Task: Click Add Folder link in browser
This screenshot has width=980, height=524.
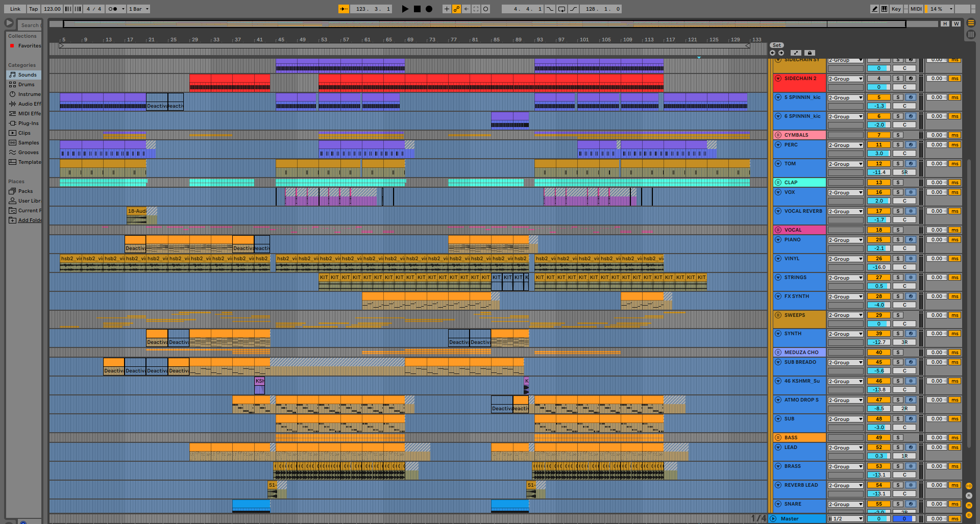Action: (30, 220)
